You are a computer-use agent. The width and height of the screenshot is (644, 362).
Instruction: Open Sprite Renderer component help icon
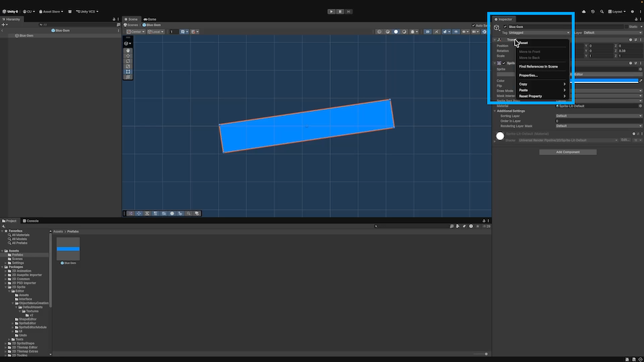[x=631, y=63]
